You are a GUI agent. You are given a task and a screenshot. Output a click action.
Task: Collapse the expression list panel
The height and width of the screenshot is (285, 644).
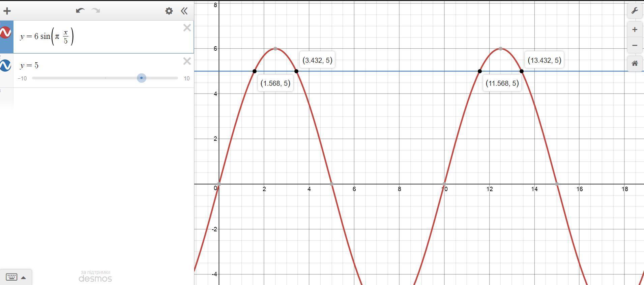(184, 11)
